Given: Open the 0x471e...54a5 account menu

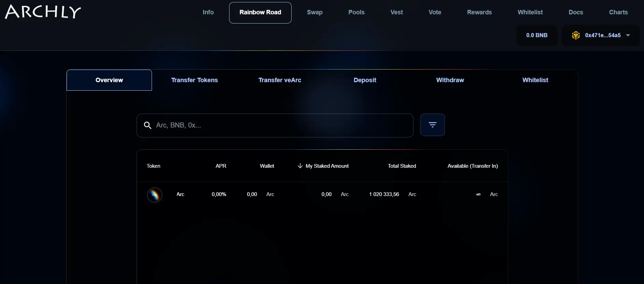Looking at the screenshot, I should [603, 35].
